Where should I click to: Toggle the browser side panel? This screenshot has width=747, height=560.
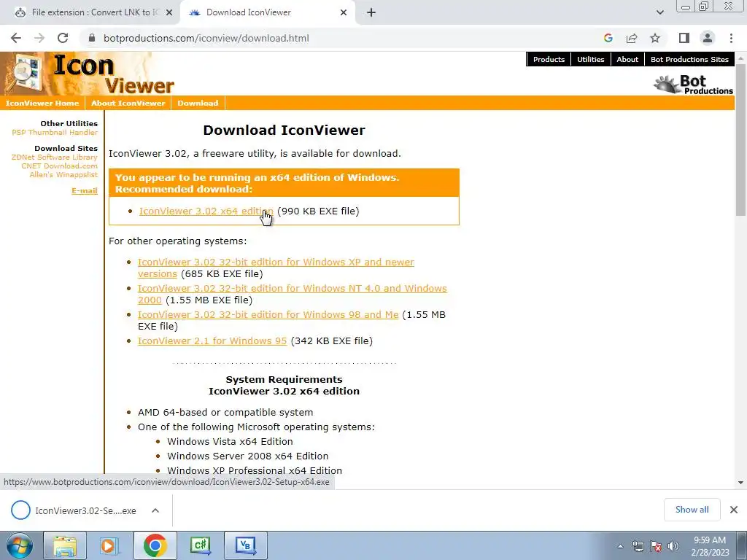[684, 38]
